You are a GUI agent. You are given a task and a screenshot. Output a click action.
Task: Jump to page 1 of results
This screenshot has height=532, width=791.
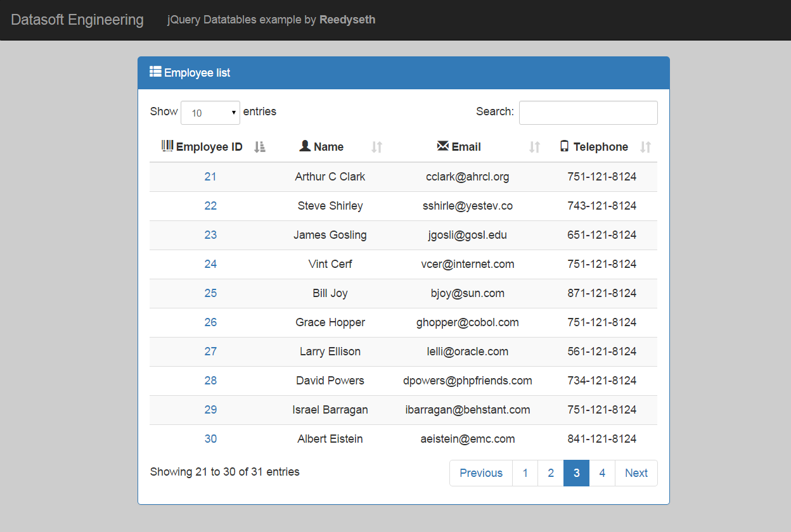(x=525, y=473)
